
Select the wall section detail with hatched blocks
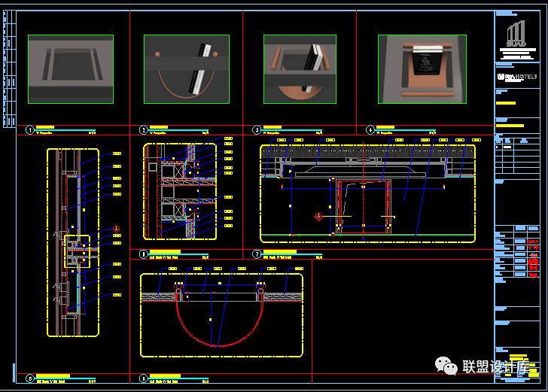179,192
